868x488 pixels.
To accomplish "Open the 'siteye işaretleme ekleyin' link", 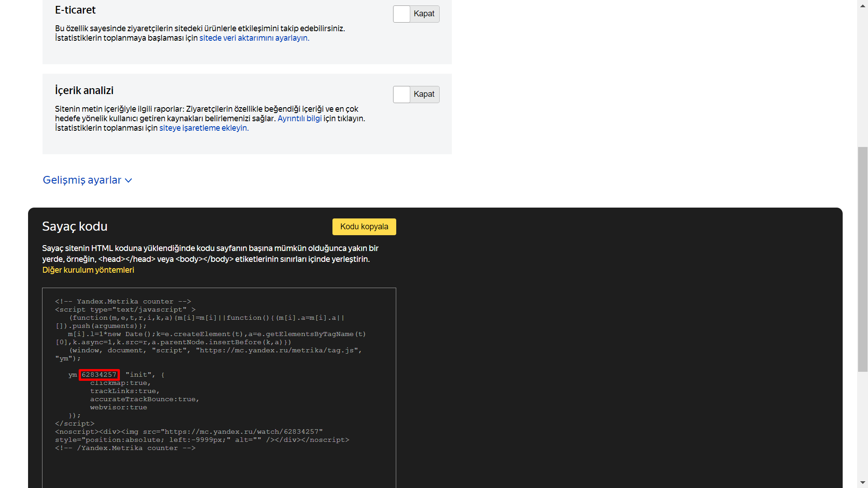I will (x=204, y=128).
